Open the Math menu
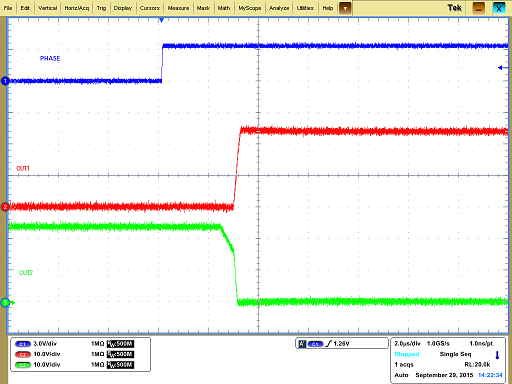 (224, 8)
